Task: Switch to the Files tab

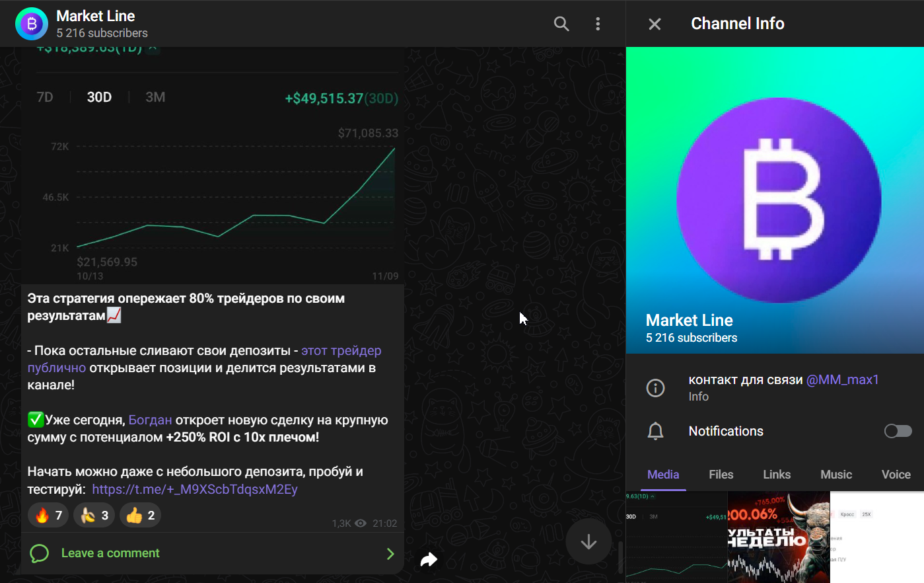Action: click(x=721, y=475)
